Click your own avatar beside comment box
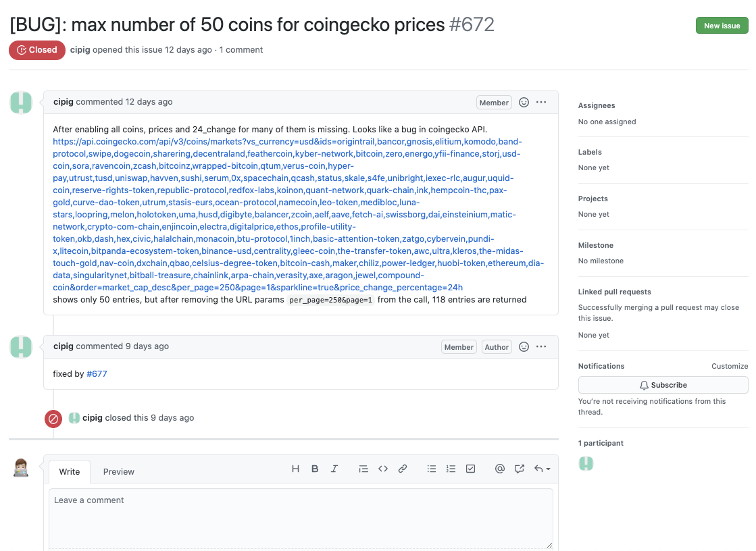756x551 pixels. (x=21, y=467)
